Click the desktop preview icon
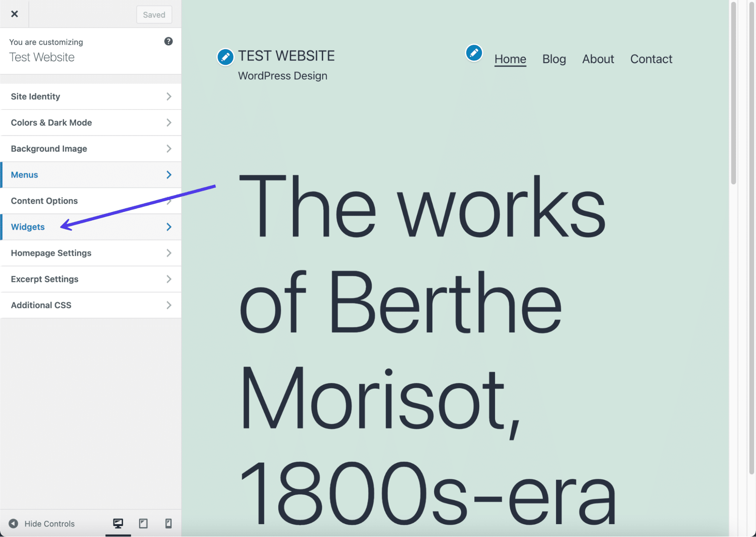 (118, 524)
